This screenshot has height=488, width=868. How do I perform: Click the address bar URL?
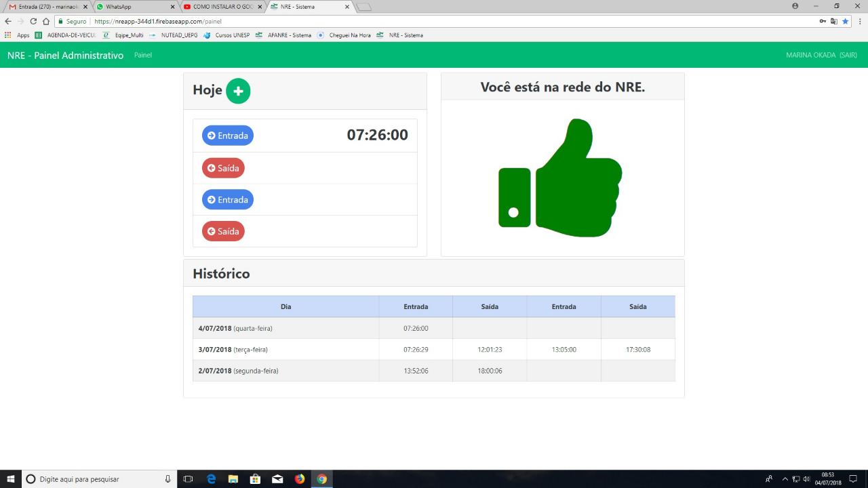coord(158,21)
